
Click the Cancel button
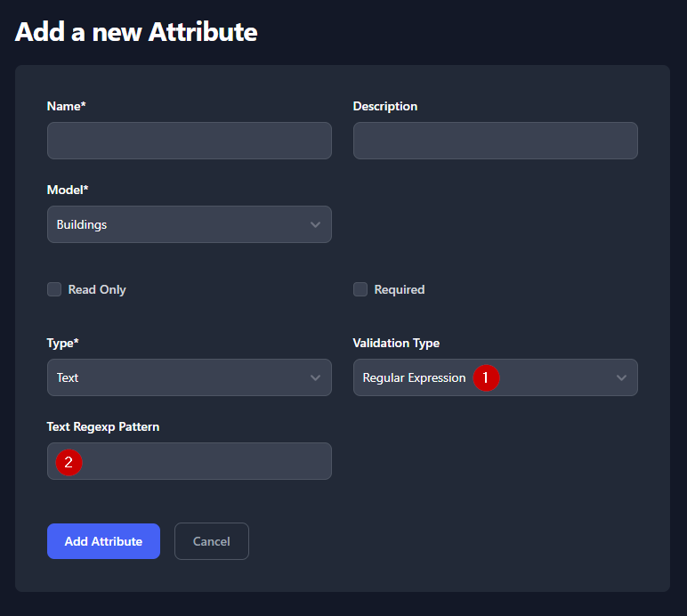coord(211,541)
